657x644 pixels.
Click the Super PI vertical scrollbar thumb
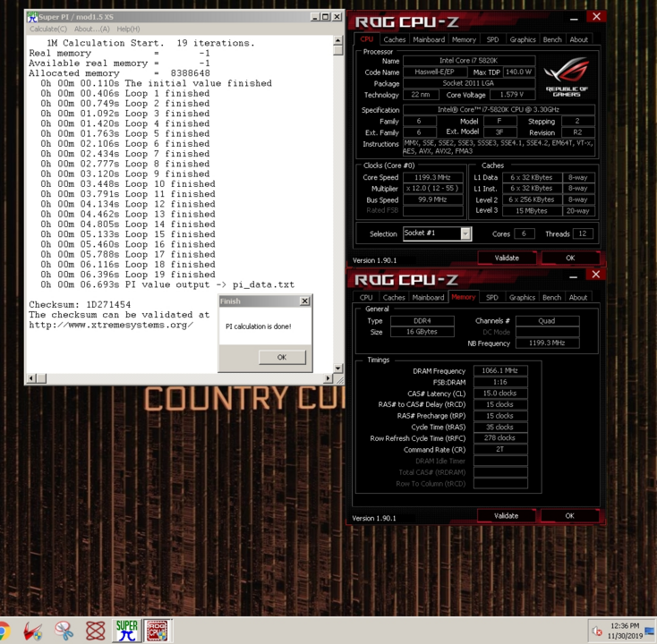338,50
